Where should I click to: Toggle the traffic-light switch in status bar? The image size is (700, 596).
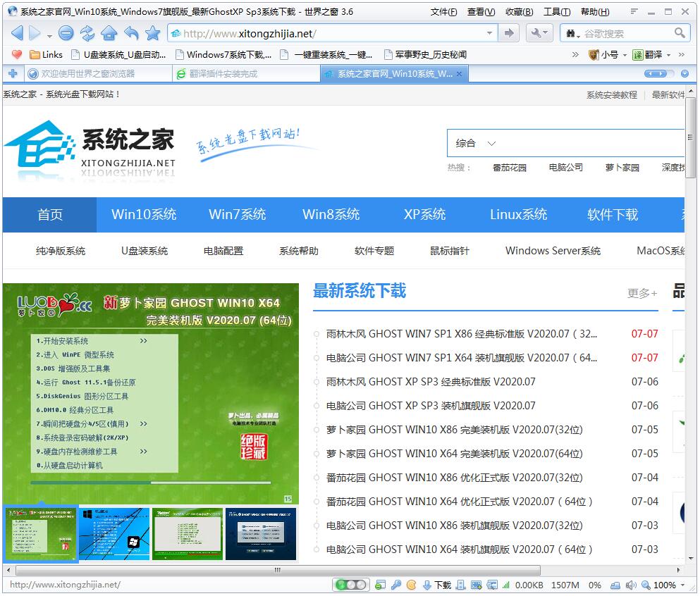coord(350,585)
